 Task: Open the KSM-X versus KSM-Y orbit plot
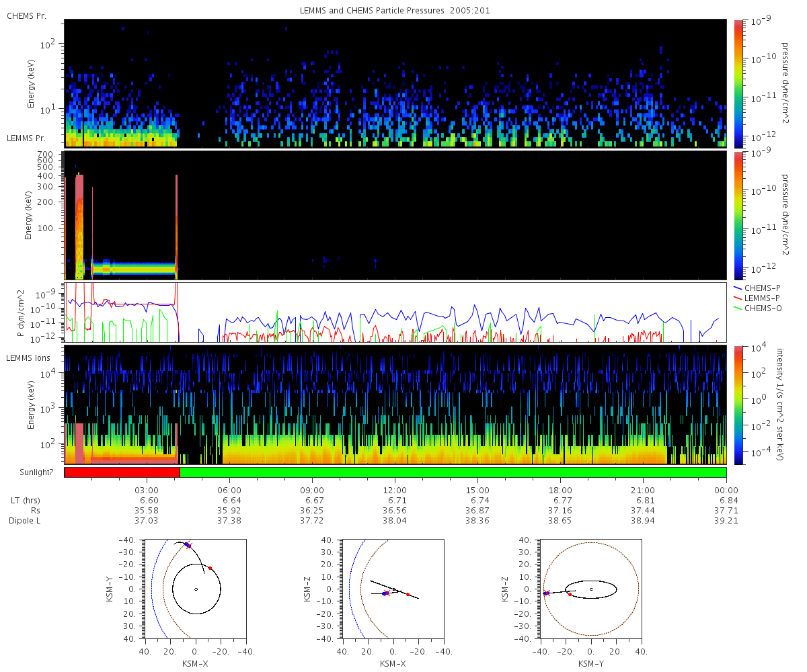[x=195, y=589]
